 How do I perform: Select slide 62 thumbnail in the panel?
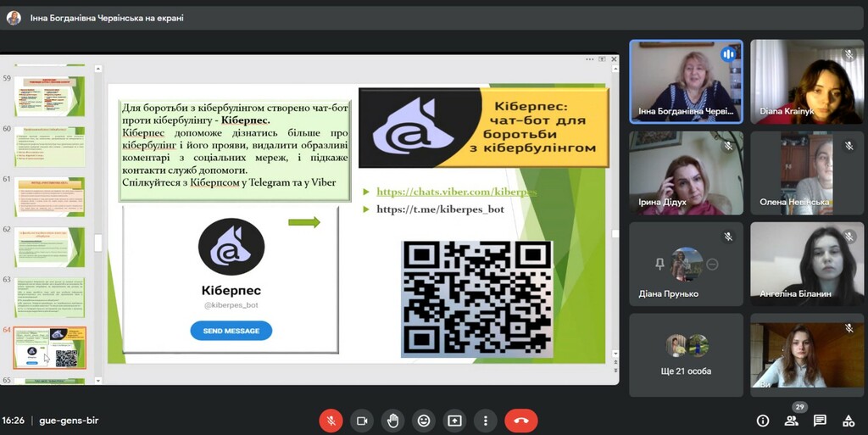[50, 247]
